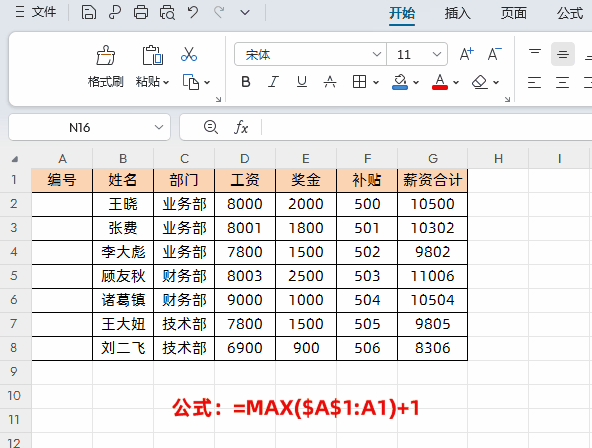
Task: Select column D header
Action: [x=245, y=159]
